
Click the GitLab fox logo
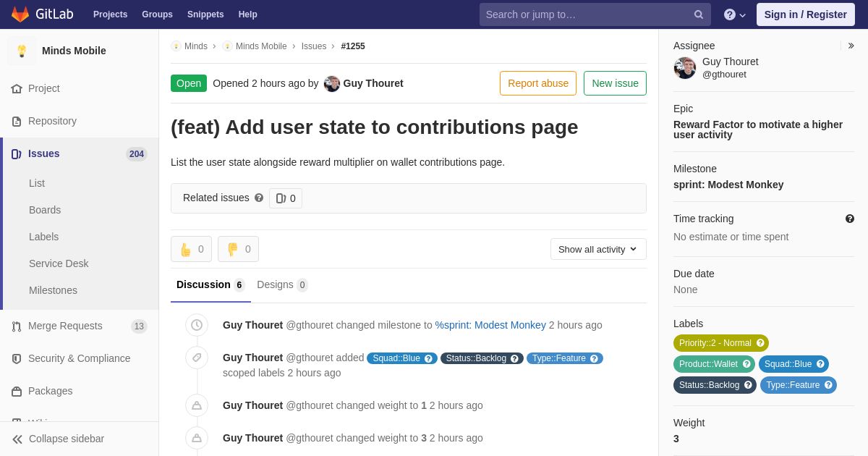coord(20,14)
